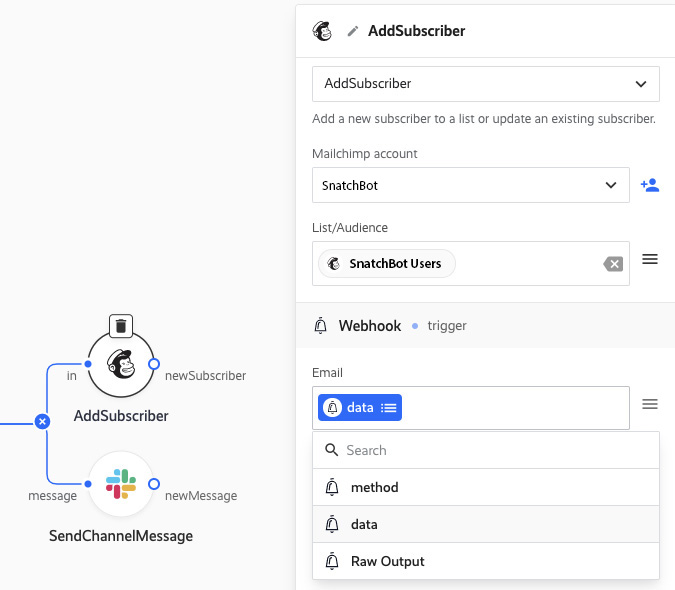675x590 pixels.
Task: Click the Email field label
Action: pos(327,373)
